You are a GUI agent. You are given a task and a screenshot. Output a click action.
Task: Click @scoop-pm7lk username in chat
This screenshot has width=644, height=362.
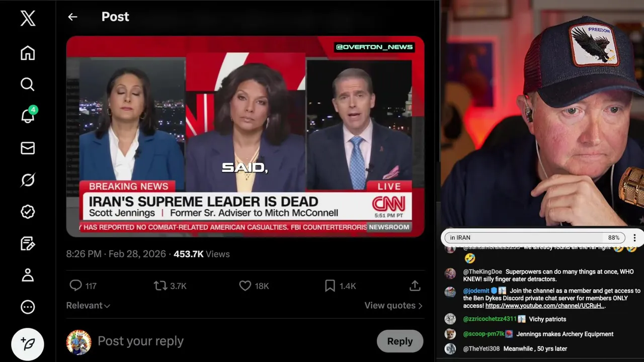pyautogui.click(x=484, y=334)
